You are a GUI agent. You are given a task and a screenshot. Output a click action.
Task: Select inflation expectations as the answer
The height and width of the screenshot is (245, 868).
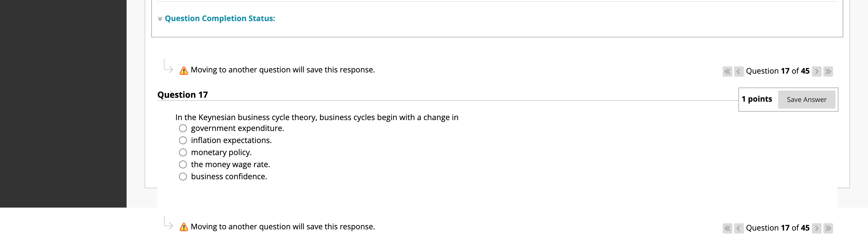tap(183, 140)
